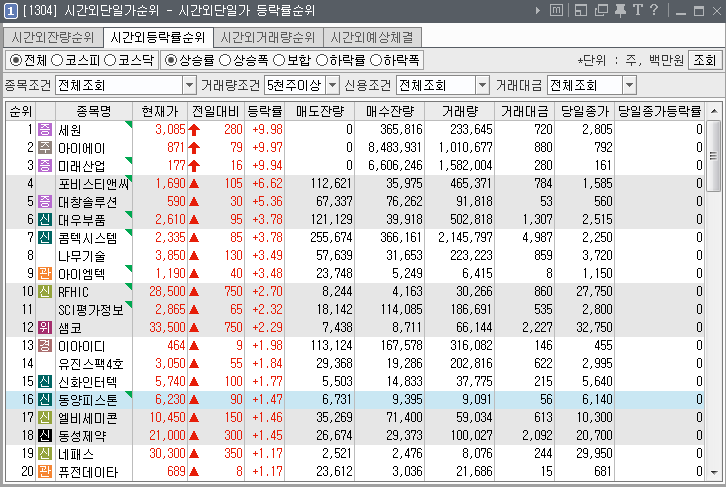Image resolution: width=726 pixels, height=487 pixels.
Task: Click the 증 badge next to 미래산업
Action: point(44,165)
